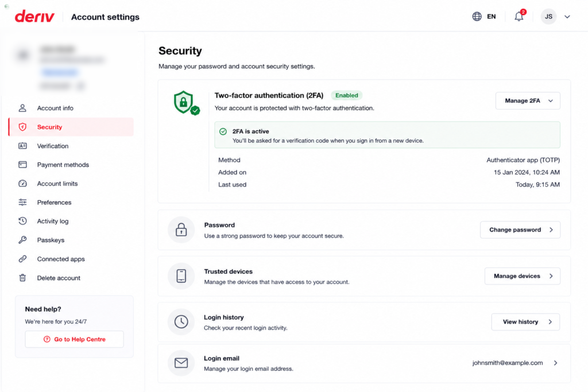Click the Verification ID card icon
The image size is (588, 392).
(x=22, y=146)
